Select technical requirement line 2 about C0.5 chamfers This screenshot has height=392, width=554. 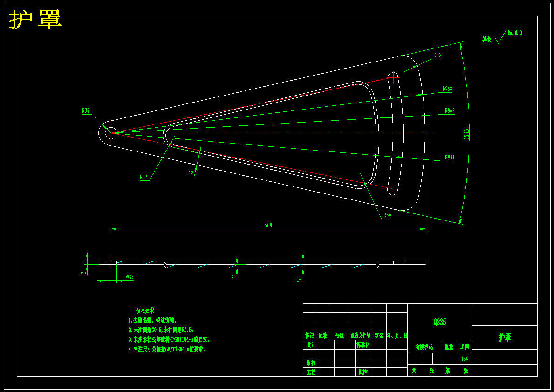(x=161, y=330)
